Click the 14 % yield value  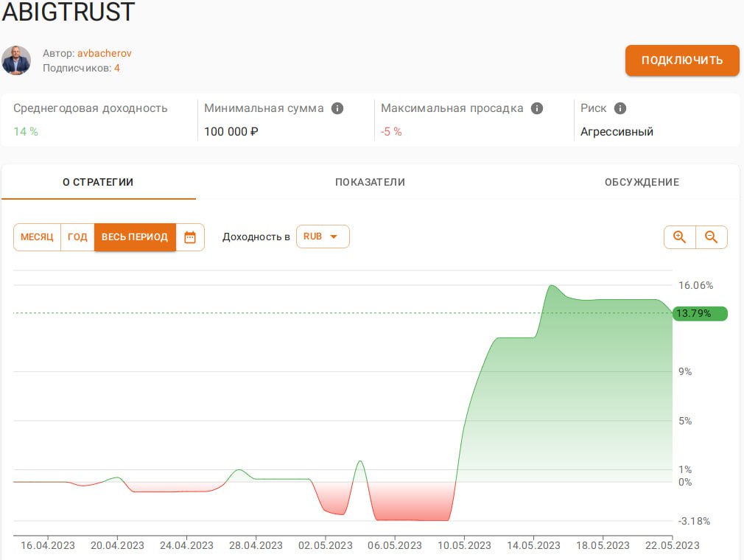tap(26, 131)
